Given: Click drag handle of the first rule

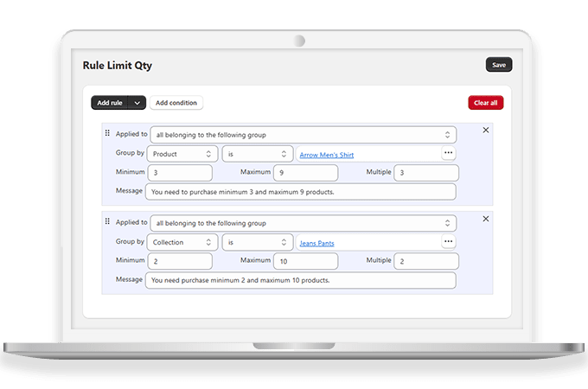Looking at the screenshot, I should (107, 133).
